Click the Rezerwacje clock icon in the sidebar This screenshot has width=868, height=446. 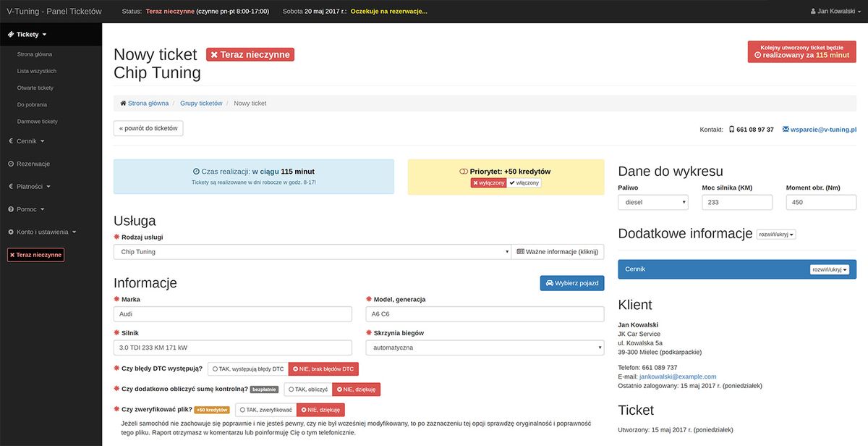(x=10, y=164)
